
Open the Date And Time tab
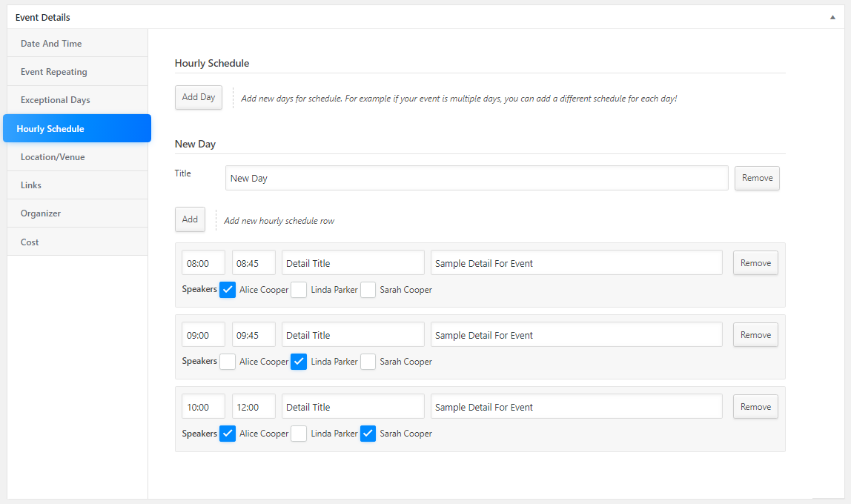pos(51,44)
